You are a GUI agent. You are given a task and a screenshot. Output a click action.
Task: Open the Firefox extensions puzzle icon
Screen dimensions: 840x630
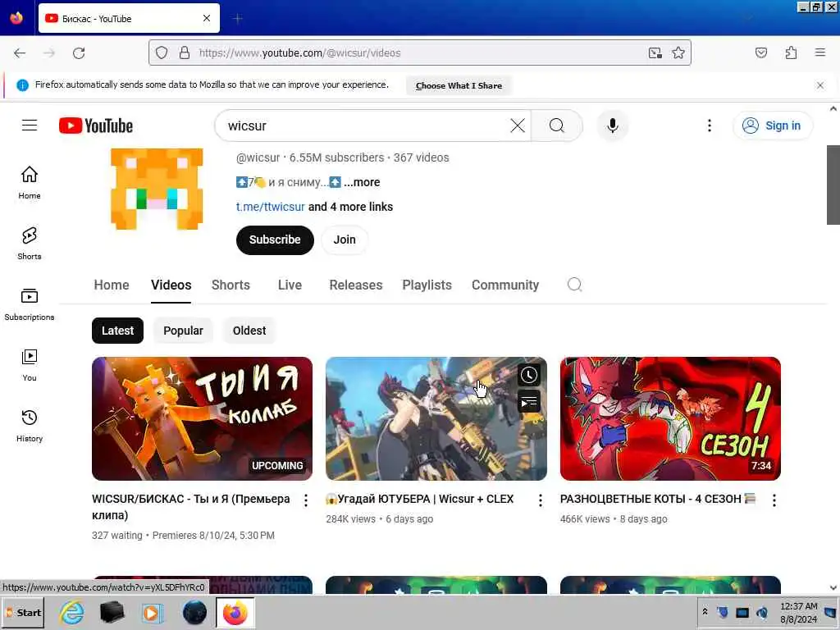tap(791, 52)
